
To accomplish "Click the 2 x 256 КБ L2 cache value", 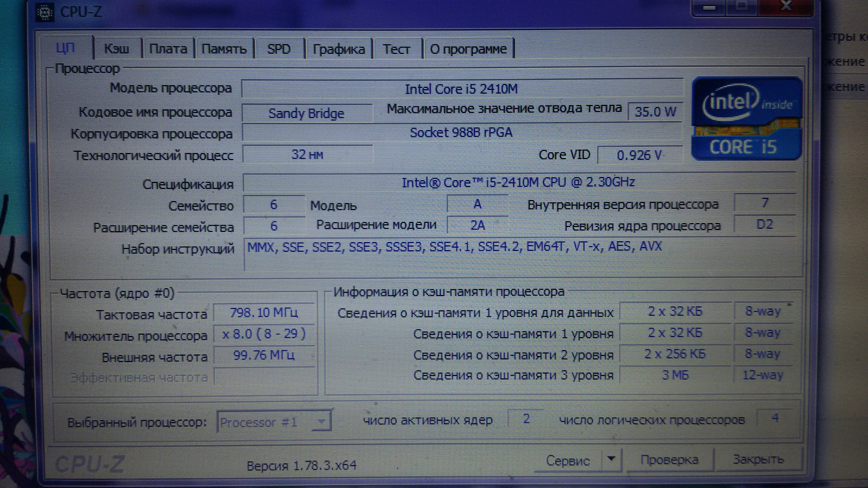I will [675, 354].
